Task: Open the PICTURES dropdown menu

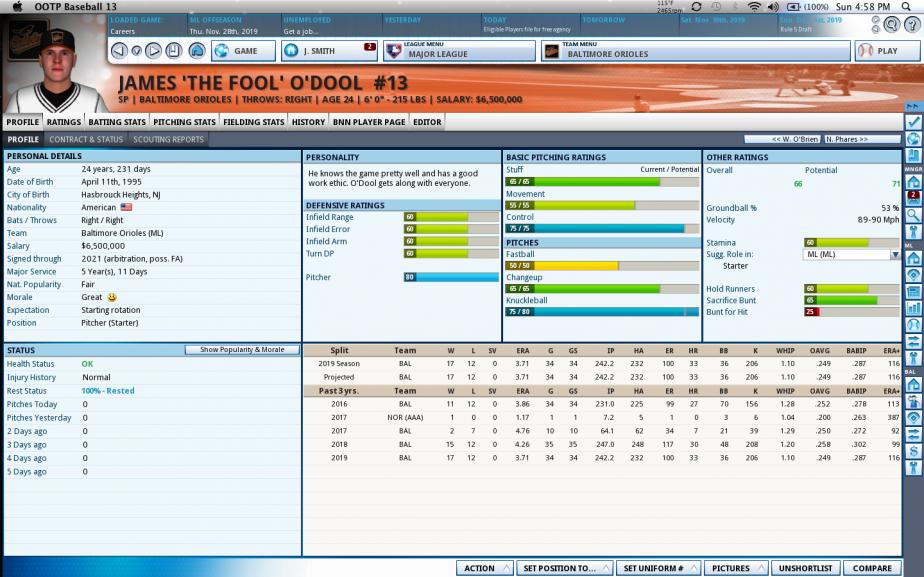Action: (x=736, y=568)
